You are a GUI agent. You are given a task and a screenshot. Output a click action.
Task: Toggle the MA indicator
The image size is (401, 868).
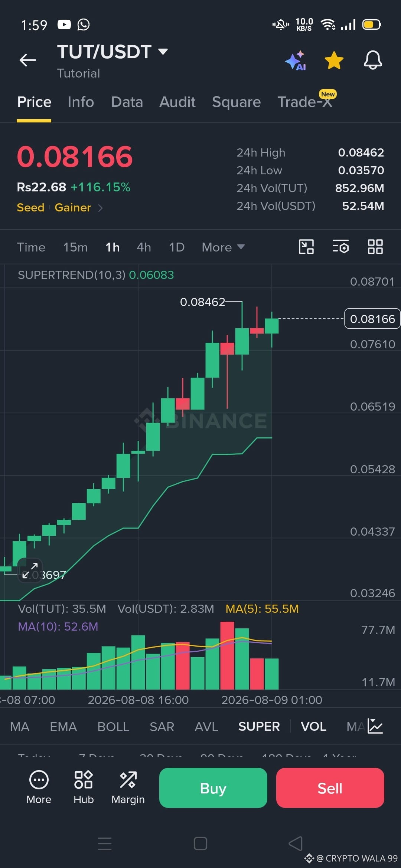click(x=20, y=726)
